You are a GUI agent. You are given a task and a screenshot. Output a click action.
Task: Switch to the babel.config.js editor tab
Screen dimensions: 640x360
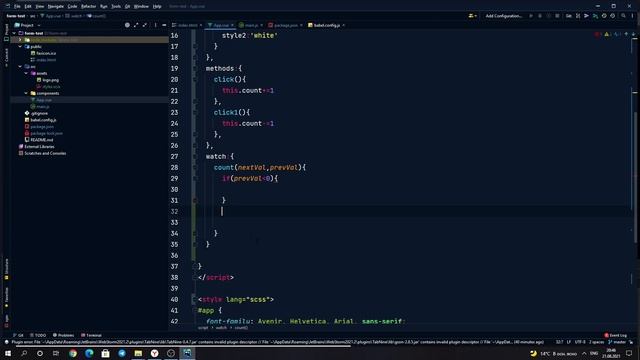tap(326, 25)
